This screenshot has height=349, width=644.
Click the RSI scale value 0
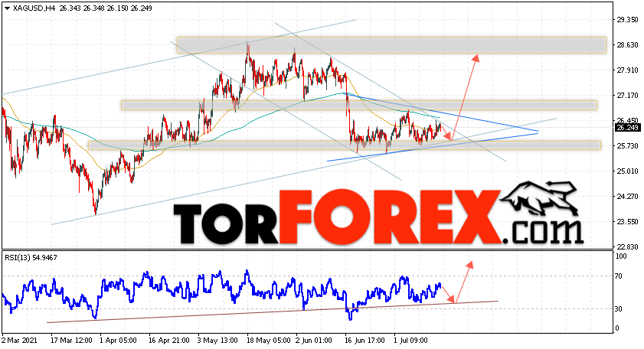[618, 328]
